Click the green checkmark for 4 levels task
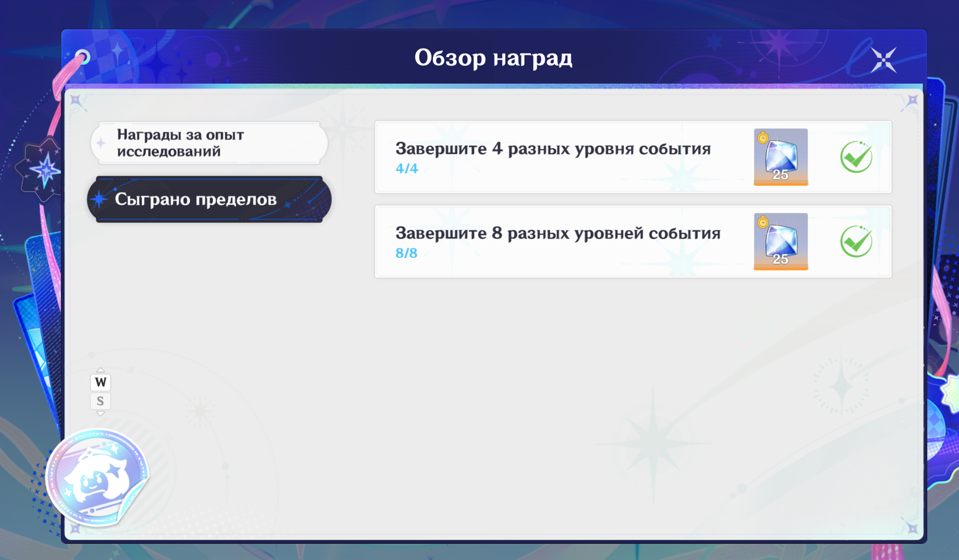 point(856,157)
